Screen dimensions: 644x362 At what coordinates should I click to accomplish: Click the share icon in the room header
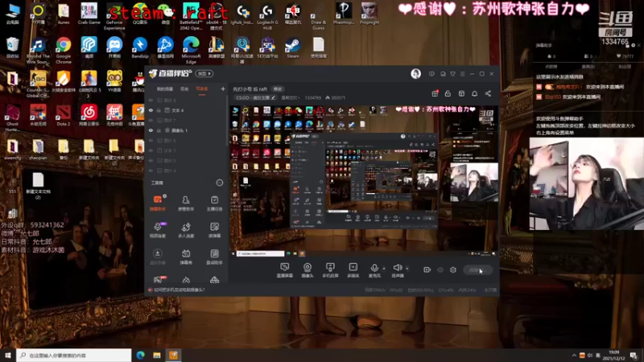pyautogui.click(x=488, y=93)
